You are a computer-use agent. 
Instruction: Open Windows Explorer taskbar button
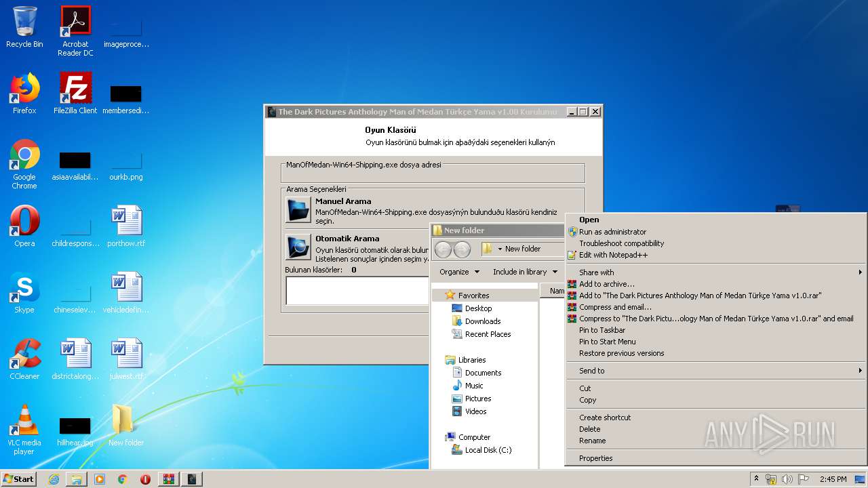[x=77, y=479]
